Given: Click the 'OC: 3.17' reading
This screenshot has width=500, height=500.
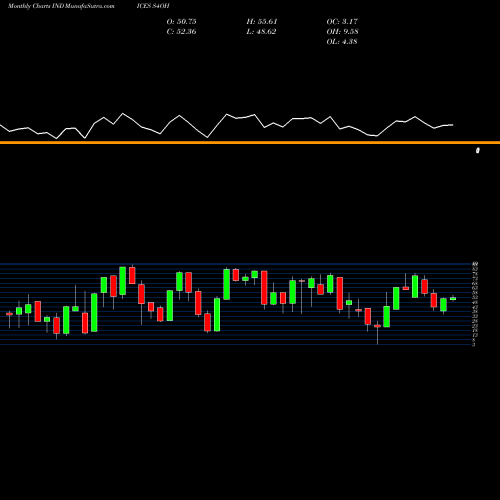Looking at the screenshot, I should click(x=342, y=22).
